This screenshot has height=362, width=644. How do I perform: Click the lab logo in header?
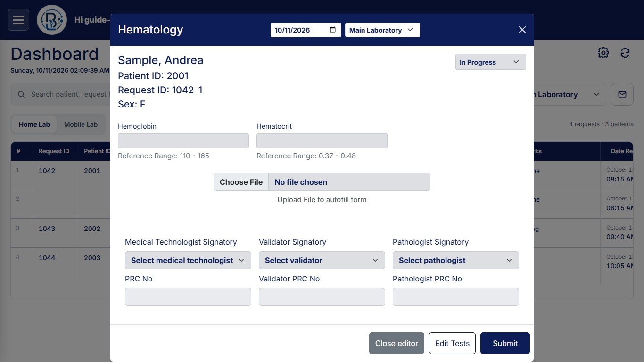coord(51,20)
